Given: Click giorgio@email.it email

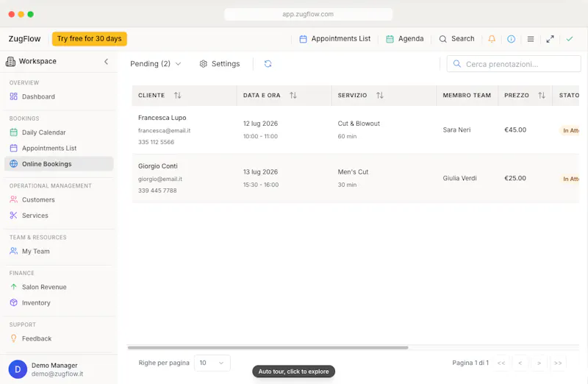Looking at the screenshot, I should point(160,179).
